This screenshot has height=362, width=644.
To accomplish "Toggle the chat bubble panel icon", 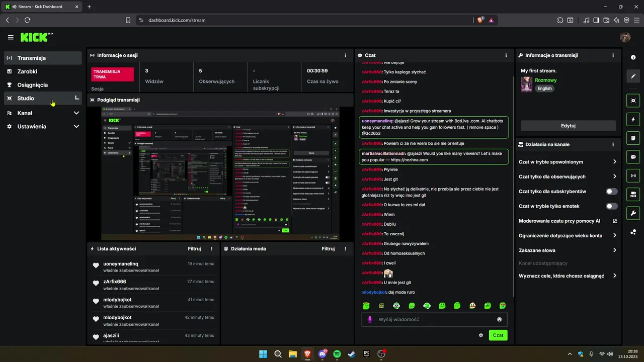I will click(633, 157).
